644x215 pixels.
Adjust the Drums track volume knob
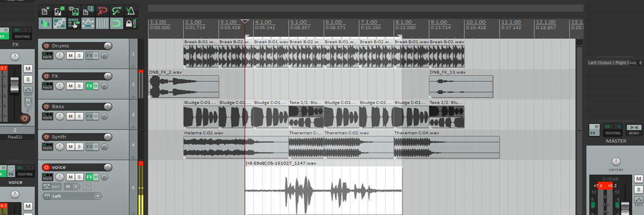point(108,46)
